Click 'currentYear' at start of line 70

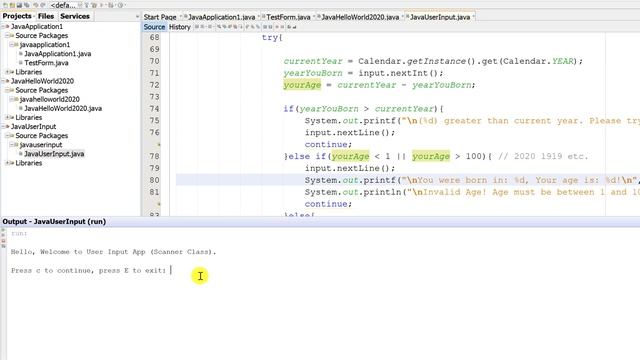point(313,61)
